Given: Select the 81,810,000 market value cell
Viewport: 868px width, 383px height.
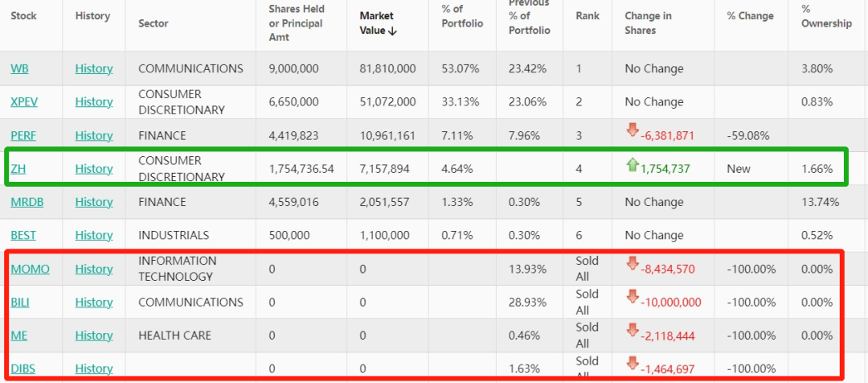Looking at the screenshot, I should 387,68.
